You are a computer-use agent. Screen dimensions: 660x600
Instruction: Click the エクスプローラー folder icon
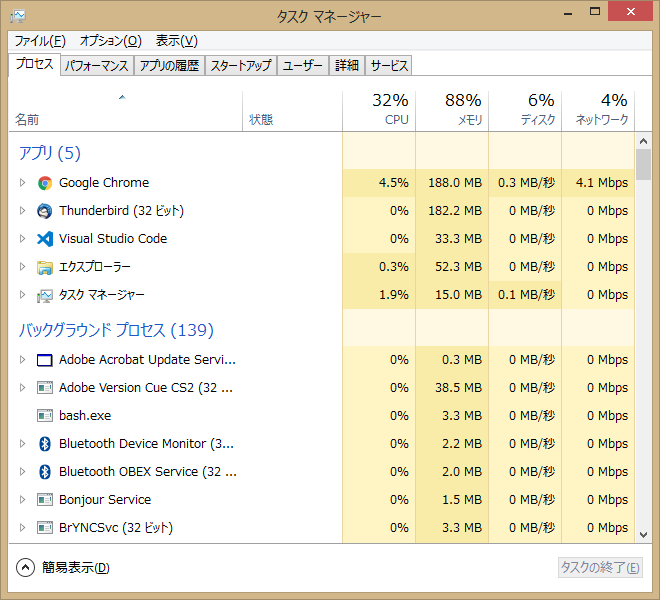pyautogui.click(x=45, y=267)
